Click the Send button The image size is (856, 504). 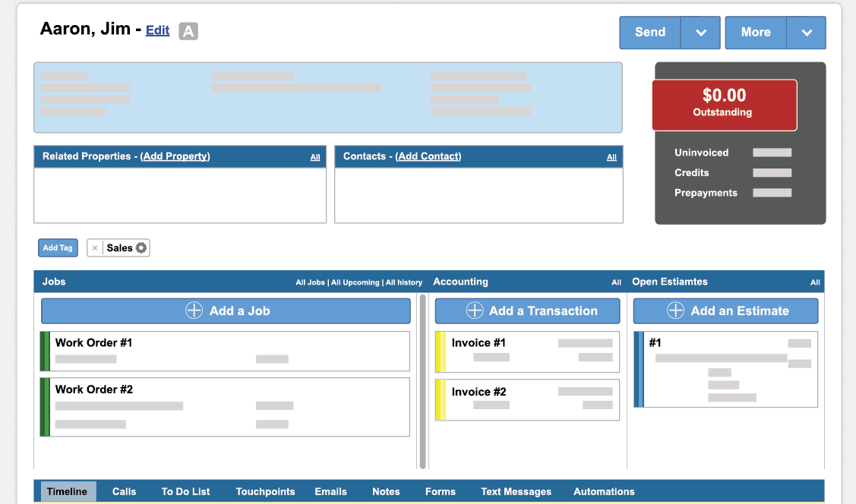click(x=650, y=33)
